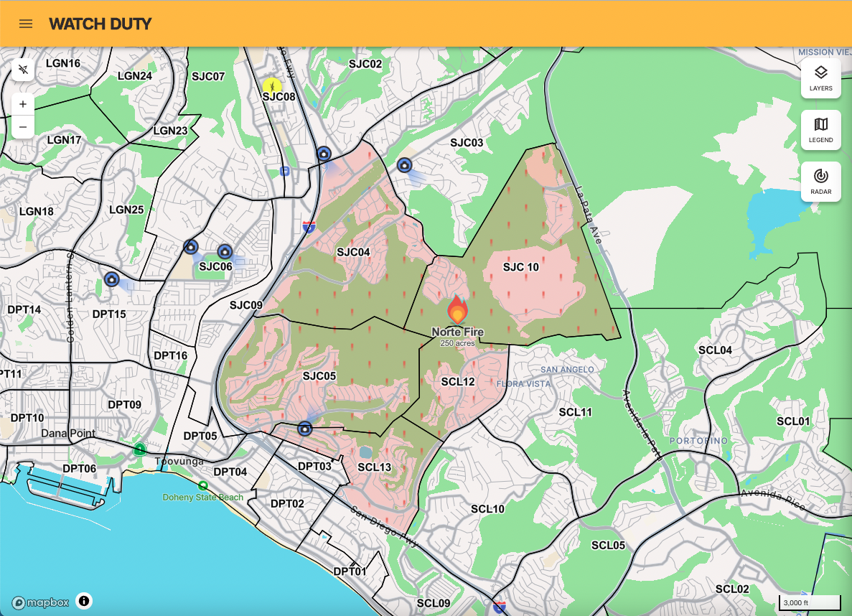
Task: Open the Layers panel
Action: point(820,78)
